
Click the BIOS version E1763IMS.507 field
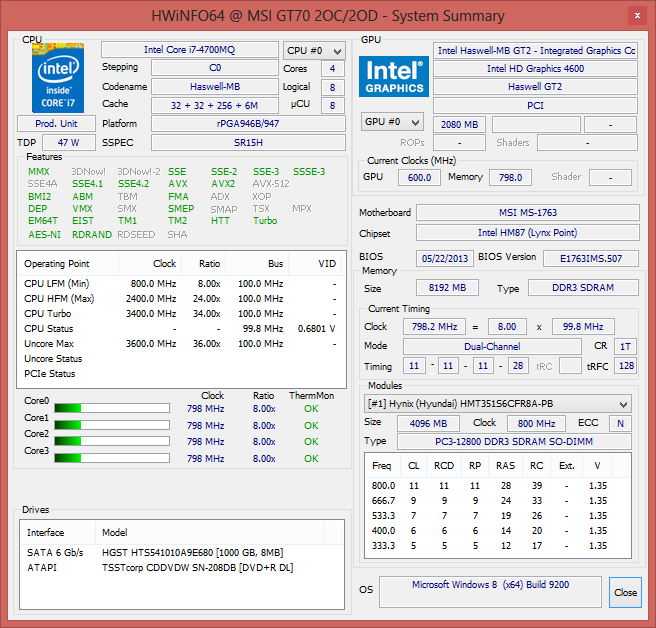[591, 259]
